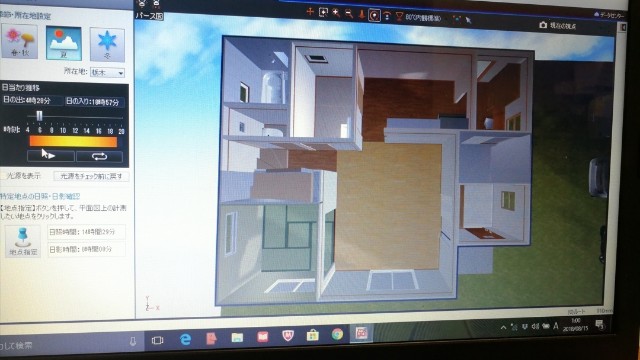Open the McAfee shield taskbar icon
The image size is (640, 360).
pos(288,336)
